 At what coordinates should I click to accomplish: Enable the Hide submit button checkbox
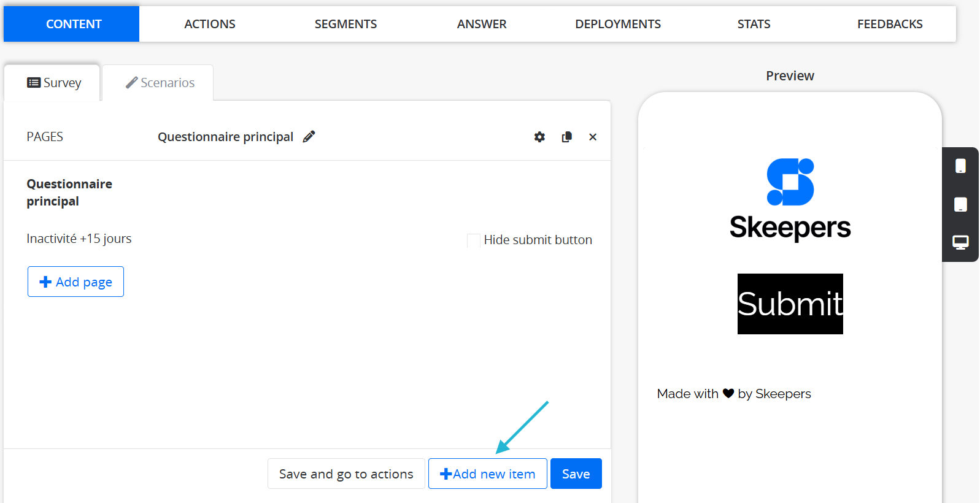474,240
